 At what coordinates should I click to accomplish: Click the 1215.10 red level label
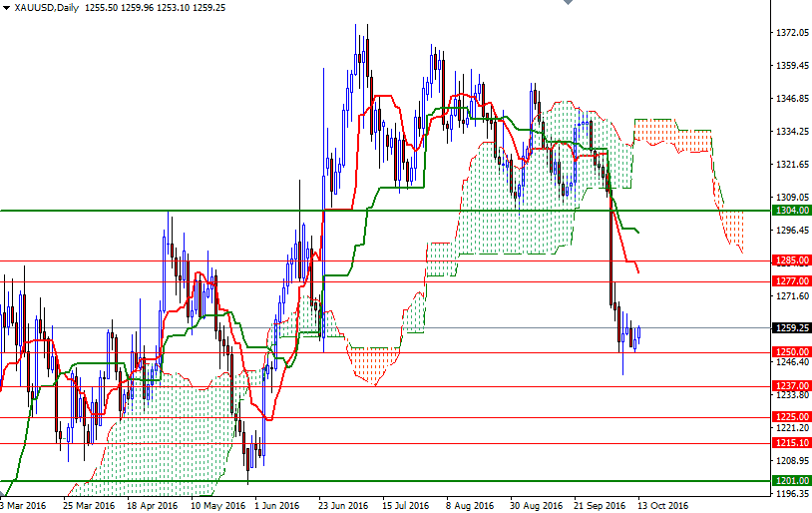pos(791,442)
